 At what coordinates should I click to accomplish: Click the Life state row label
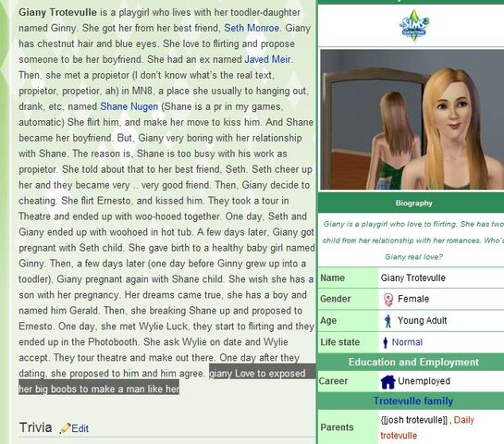coord(339,342)
